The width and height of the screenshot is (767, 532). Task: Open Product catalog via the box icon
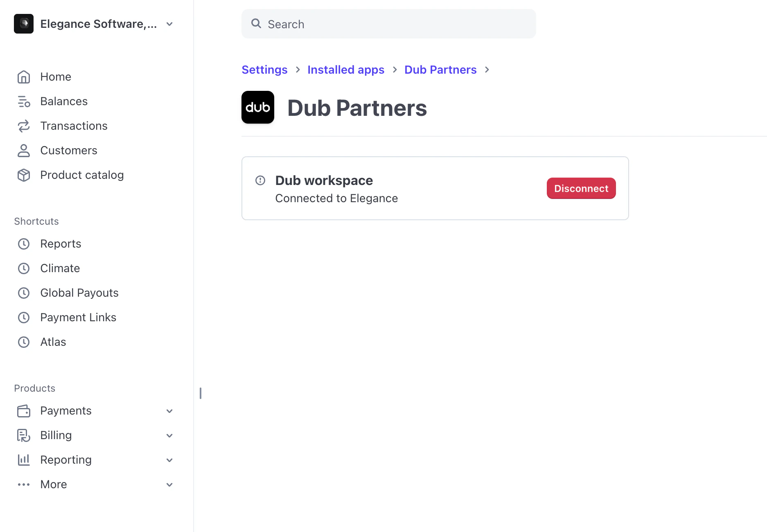24,175
